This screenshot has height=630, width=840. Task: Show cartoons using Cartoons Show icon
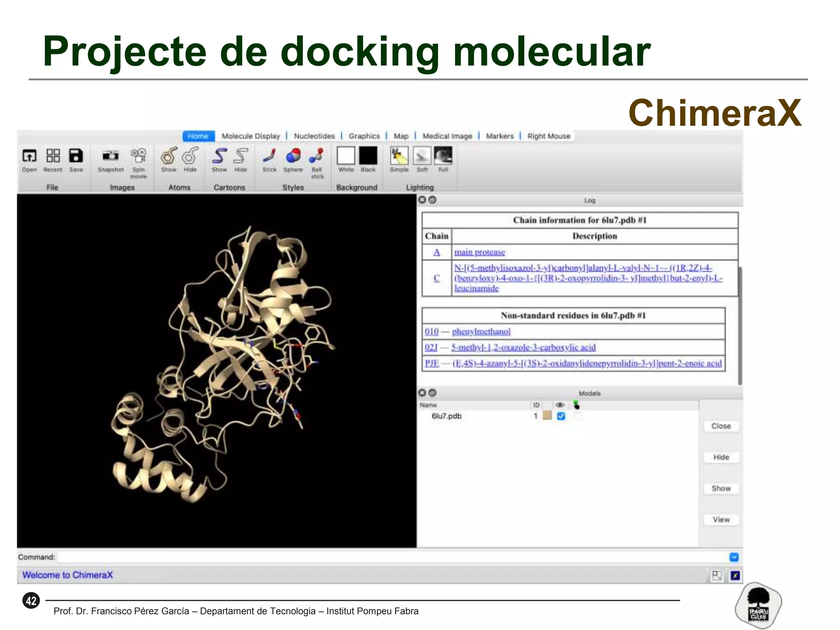point(219,160)
